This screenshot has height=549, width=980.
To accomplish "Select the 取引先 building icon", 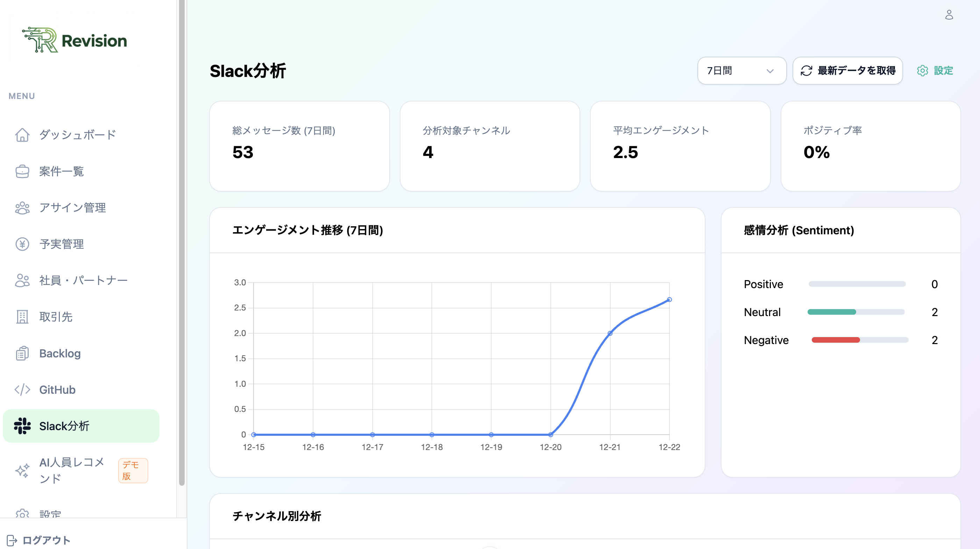I will [x=22, y=316].
